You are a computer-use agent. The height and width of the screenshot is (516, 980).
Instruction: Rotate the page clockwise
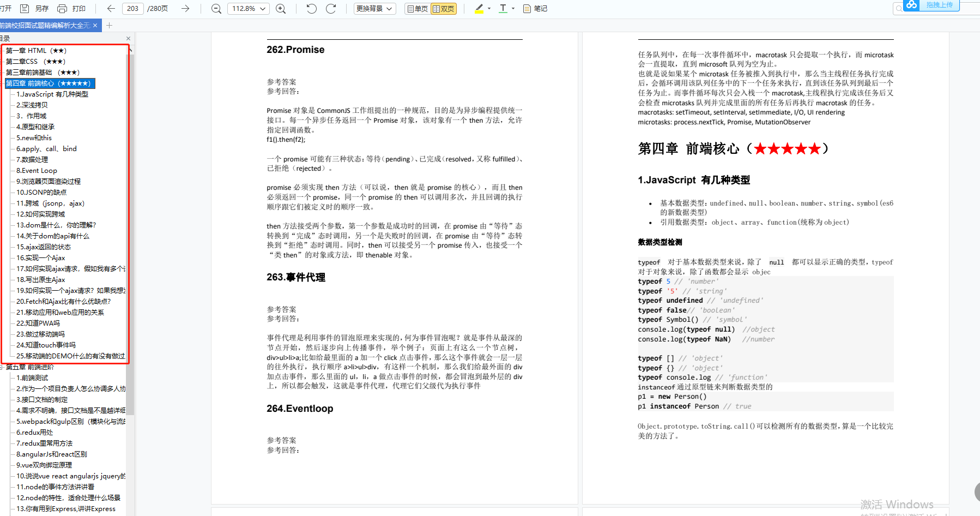click(331, 9)
